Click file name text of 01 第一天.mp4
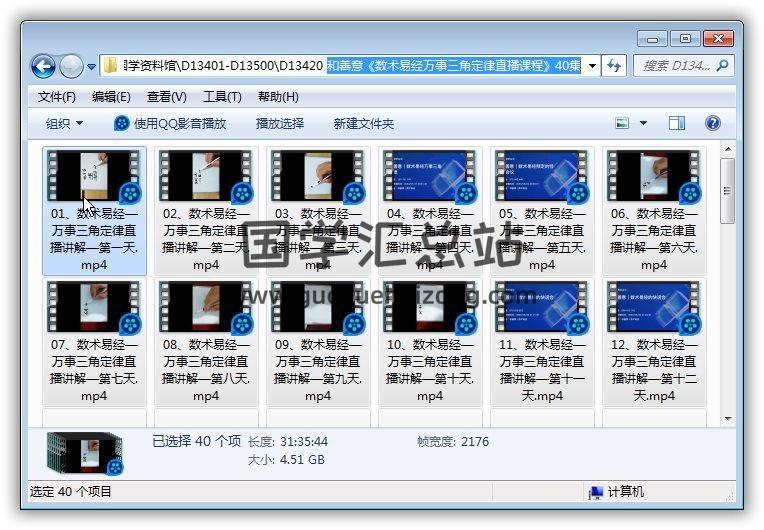The image size is (764, 530). [x=94, y=239]
